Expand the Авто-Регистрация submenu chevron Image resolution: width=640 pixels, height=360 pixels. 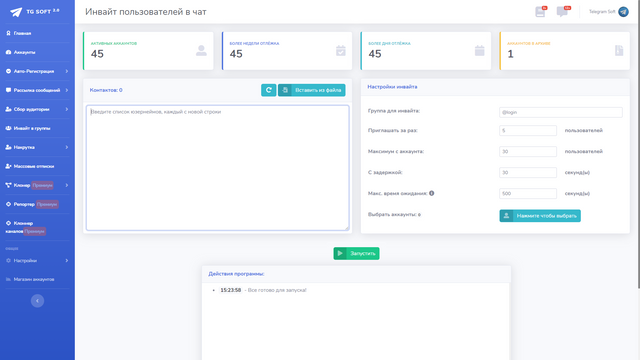[x=67, y=71]
